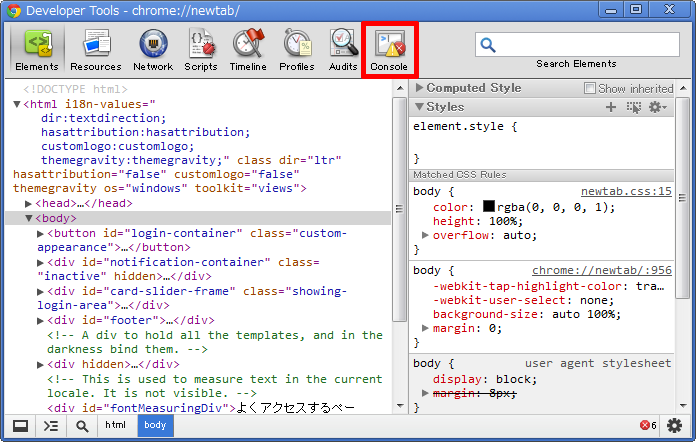The height and width of the screenshot is (442, 696).
Task: Open DevTools settings gear
Action: pyautogui.click(x=674, y=426)
